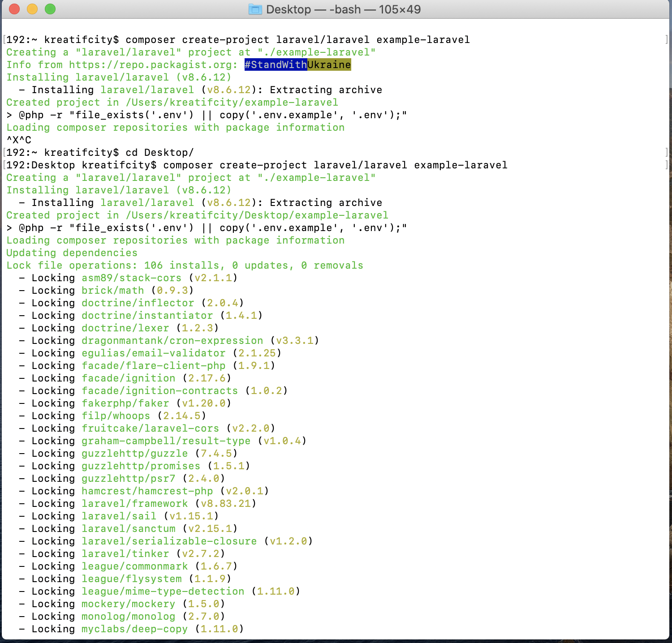Click the 'cd Desktop/' command
The height and width of the screenshot is (643, 672).
159,153
